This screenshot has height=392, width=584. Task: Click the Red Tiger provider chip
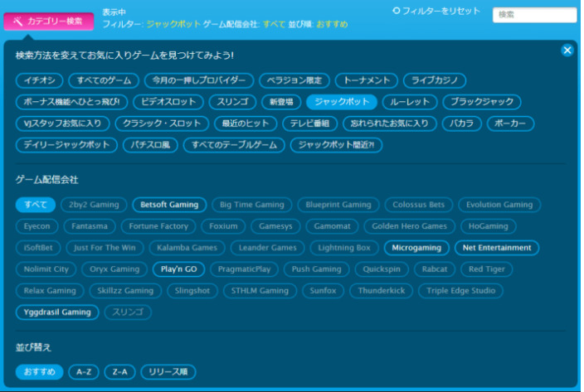(486, 269)
